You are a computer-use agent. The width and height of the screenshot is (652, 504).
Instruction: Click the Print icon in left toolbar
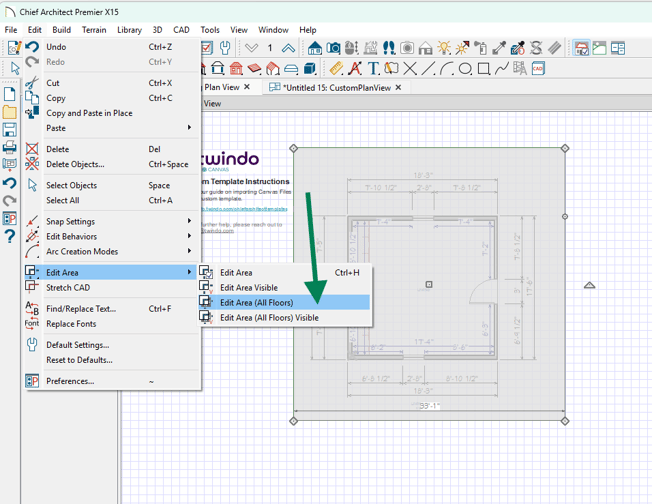tap(10, 147)
